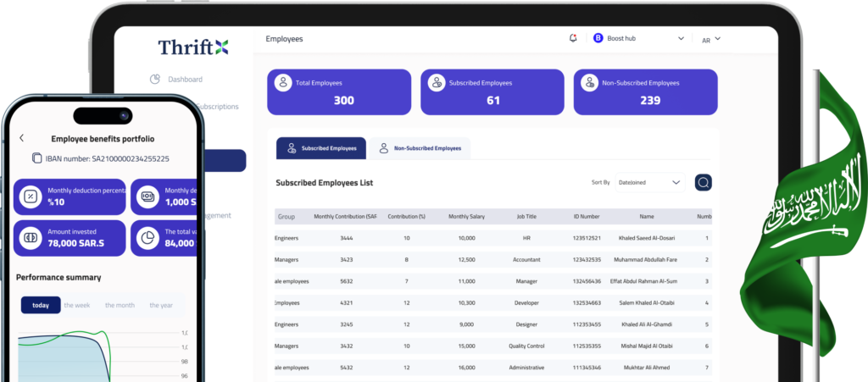Select 'the year' performance tab
Screen dimensions: 868x382
tap(161, 305)
